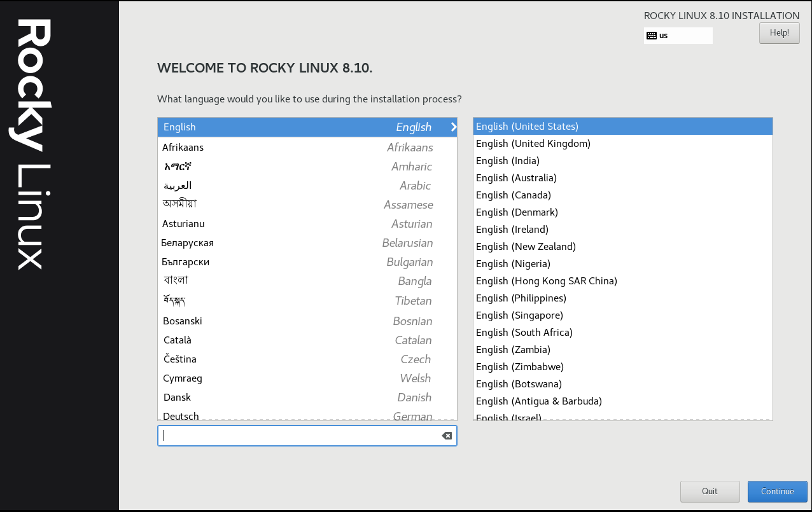
Task: Choose English (Zambia) locale
Action: point(623,349)
